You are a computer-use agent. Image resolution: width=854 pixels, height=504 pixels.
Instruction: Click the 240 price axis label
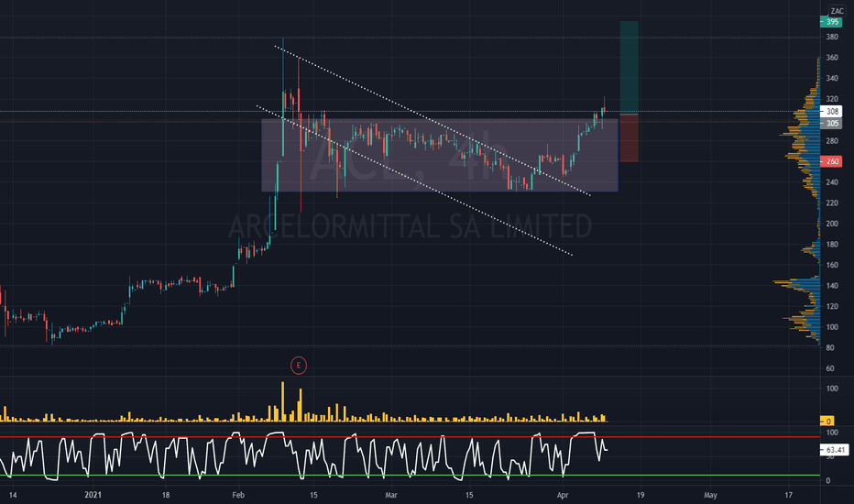832,182
